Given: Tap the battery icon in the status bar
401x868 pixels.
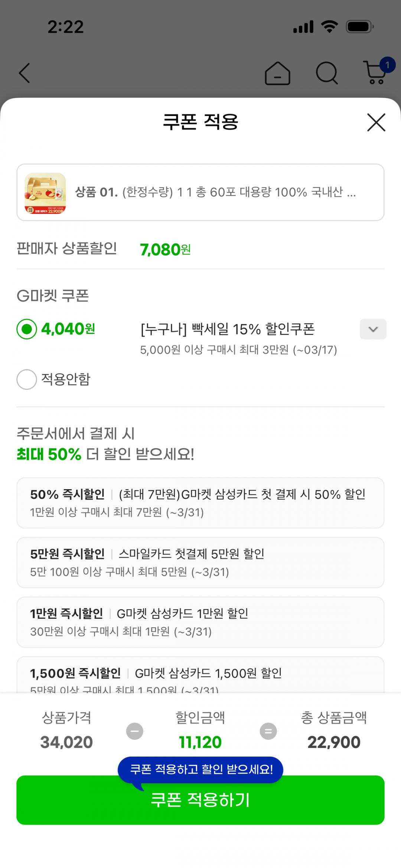Looking at the screenshot, I should (359, 27).
